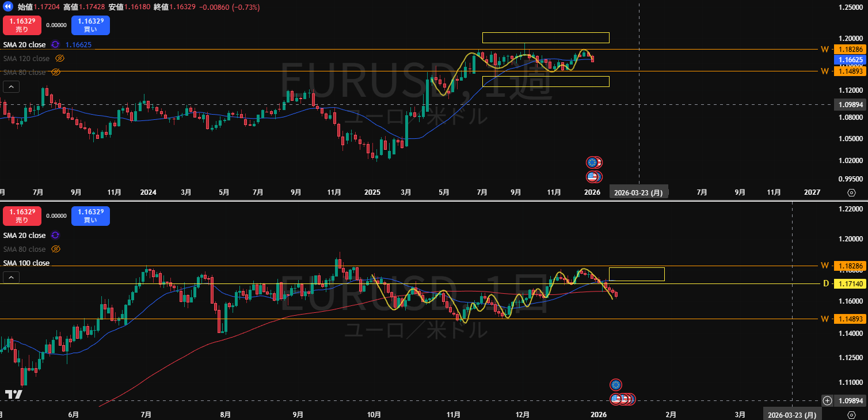This screenshot has width=868, height=420.
Task: Click the red 売り sell button on weekly chart
Action: pos(21,25)
